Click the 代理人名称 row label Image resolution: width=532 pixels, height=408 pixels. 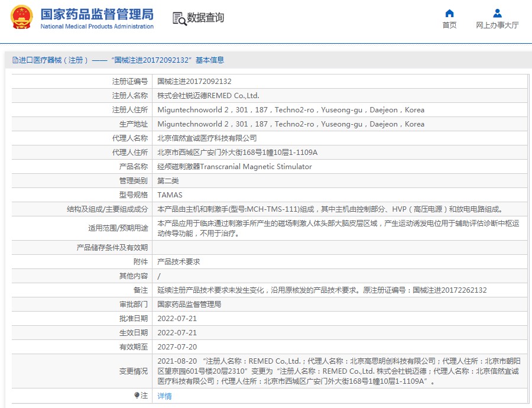pyautogui.click(x=130, y=138)
